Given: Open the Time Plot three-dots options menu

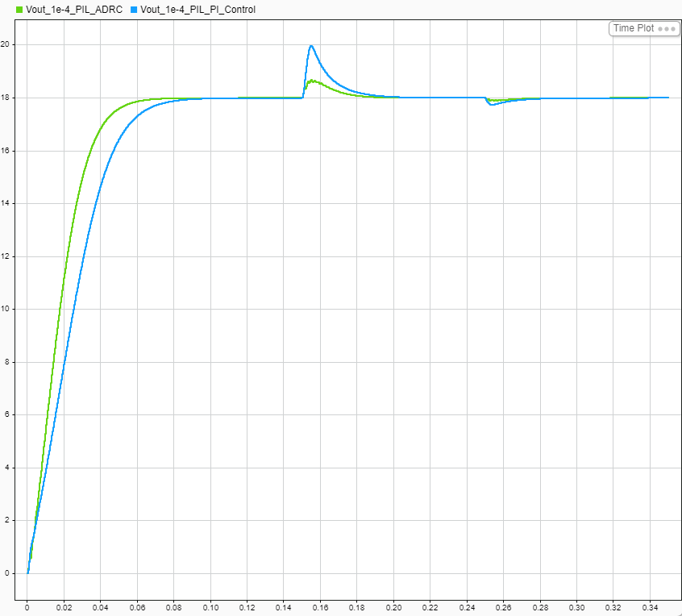Looking at the screenshot, I should pos(667,29).
